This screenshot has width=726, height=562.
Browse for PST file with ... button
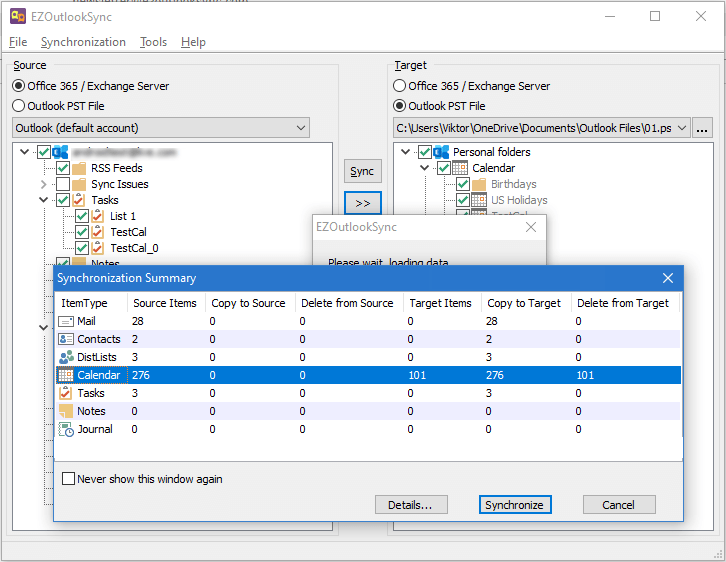point(702,128)
